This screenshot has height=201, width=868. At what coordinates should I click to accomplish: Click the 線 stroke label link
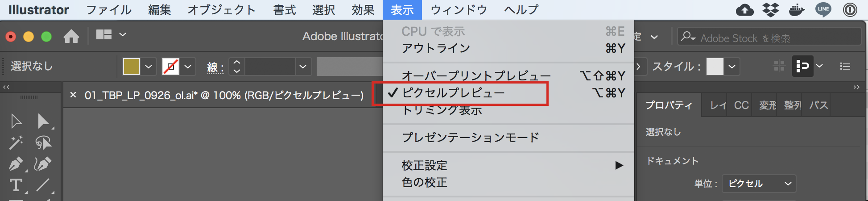(215, 67)
